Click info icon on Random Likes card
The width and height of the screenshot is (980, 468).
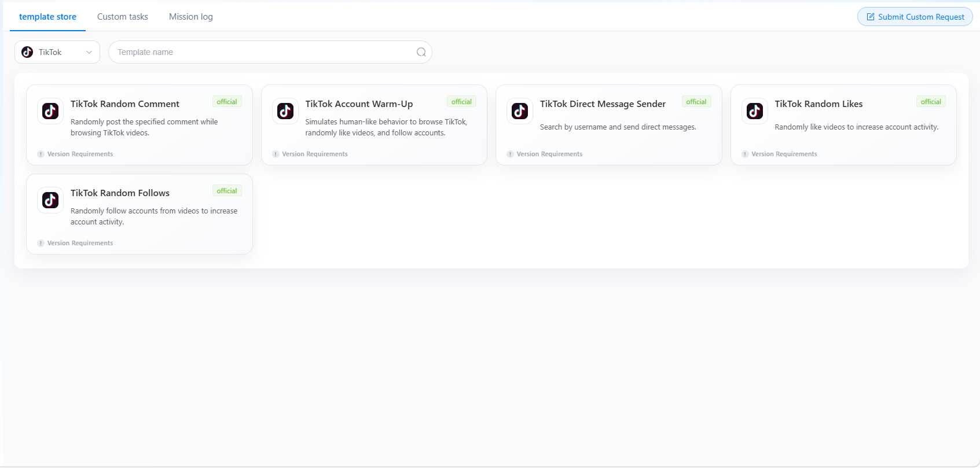(x=745, y=154)
